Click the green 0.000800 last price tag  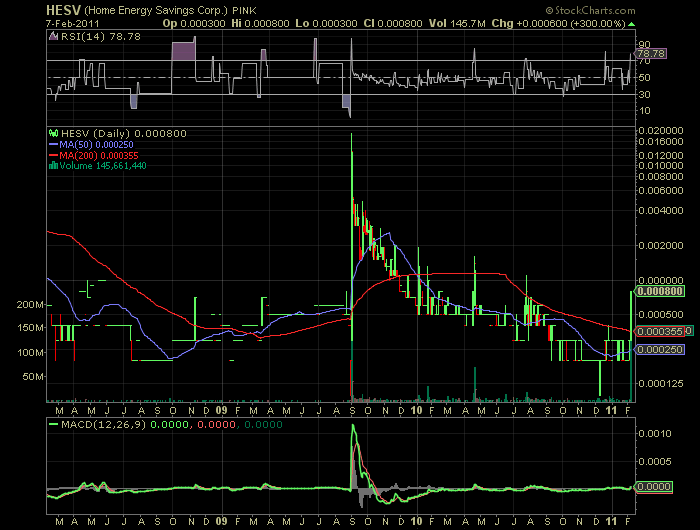coord(660,291)
